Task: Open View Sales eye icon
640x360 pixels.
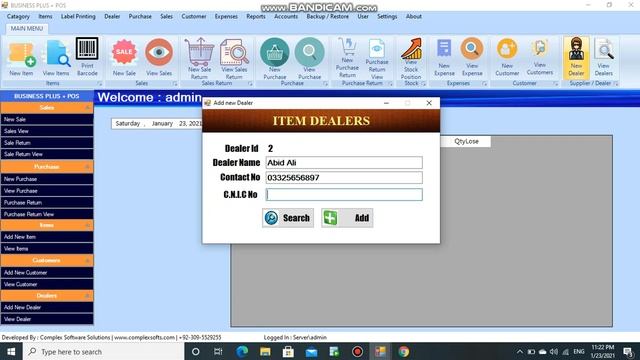Action: coord(159,58)
